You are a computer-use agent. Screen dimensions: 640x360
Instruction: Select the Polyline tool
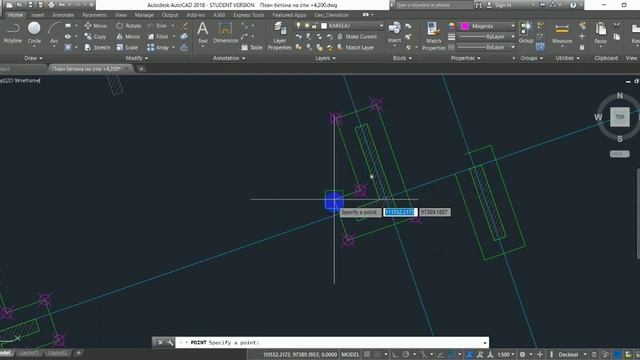point(13,33)
